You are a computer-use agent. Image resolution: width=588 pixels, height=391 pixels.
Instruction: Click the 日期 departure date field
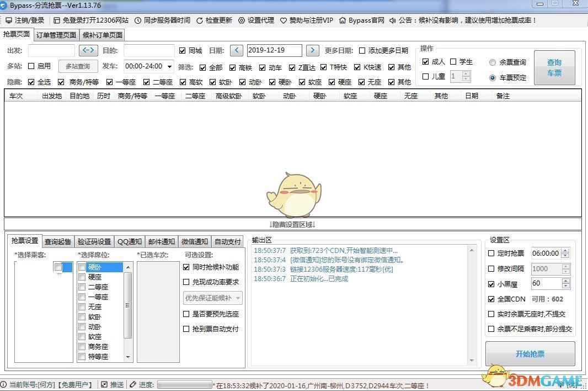coord(274,50)
